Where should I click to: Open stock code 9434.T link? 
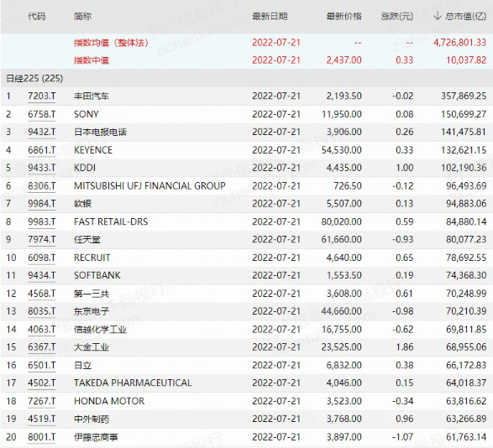pyautogui.click(x=41, y=275)
